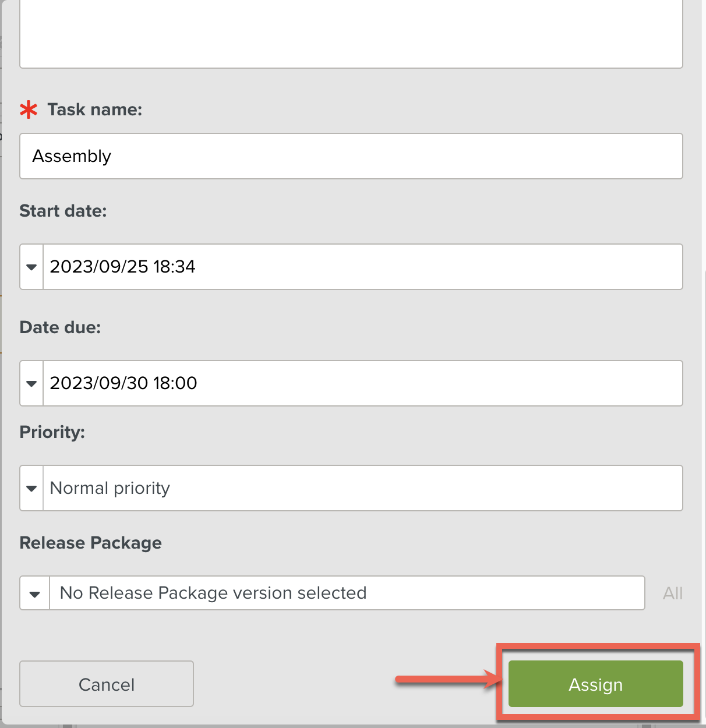Click the red required asterisk icon

[x=29, y=109]
